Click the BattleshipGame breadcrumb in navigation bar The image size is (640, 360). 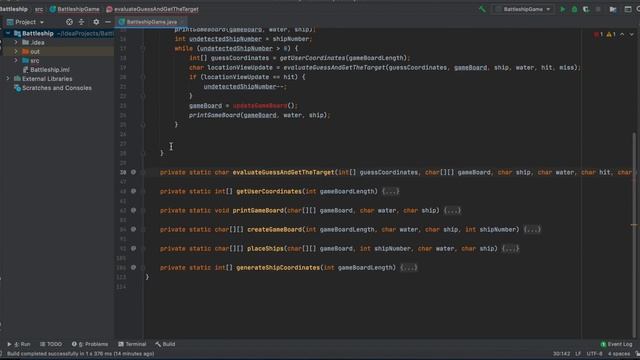click(x=78, y=9)
